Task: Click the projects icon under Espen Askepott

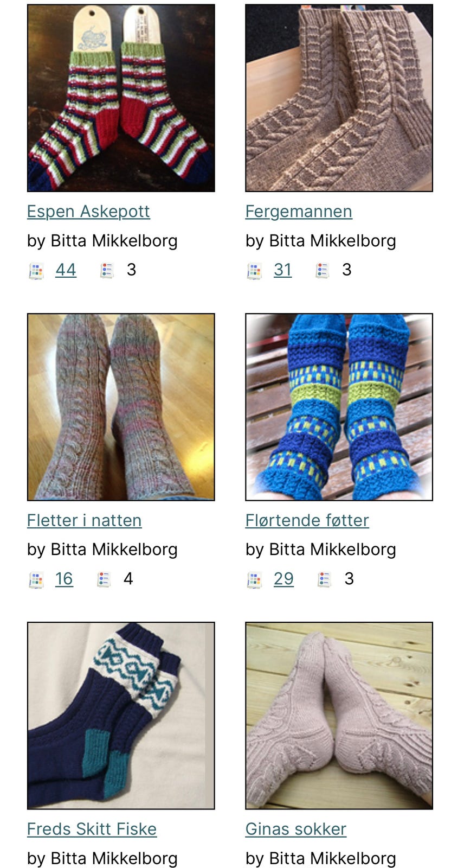Action: coord(36,270)
